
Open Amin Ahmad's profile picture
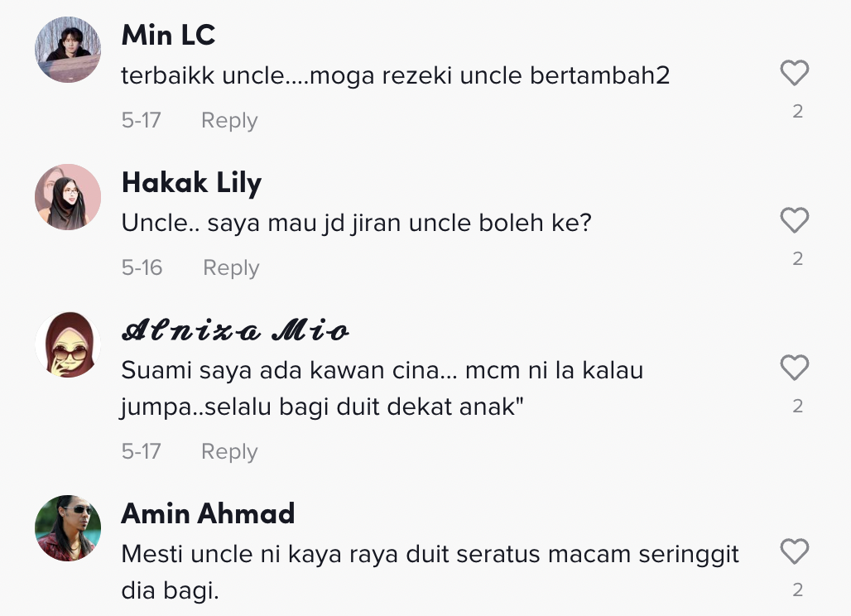coord(68,528)
